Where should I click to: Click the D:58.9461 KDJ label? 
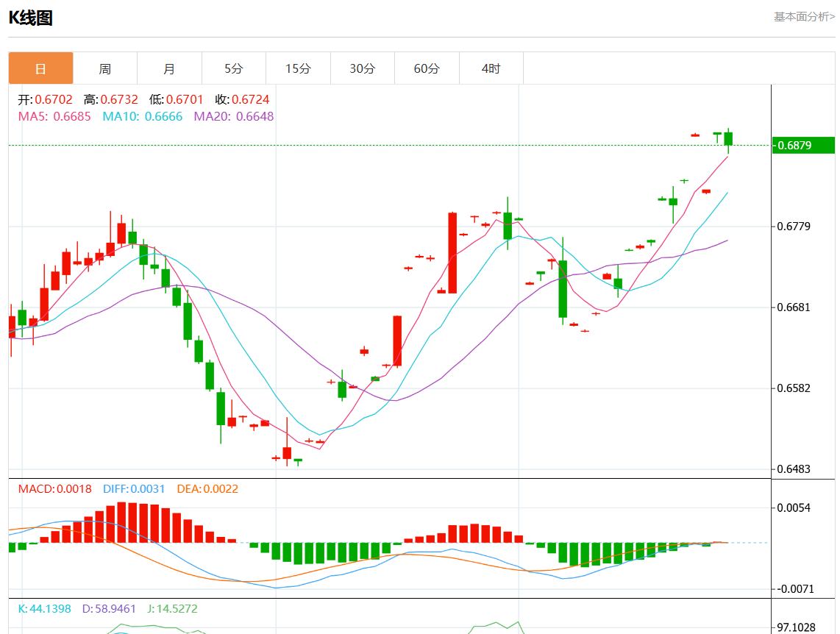(109, 609)
